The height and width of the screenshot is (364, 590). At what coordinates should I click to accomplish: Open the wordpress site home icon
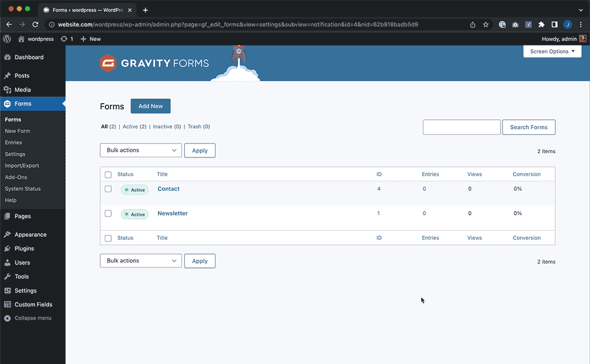click(x=21, y=39)
